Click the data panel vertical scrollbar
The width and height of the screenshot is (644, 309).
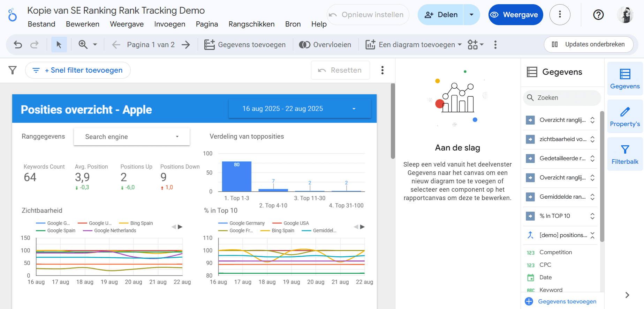click(x=602, y=176)
